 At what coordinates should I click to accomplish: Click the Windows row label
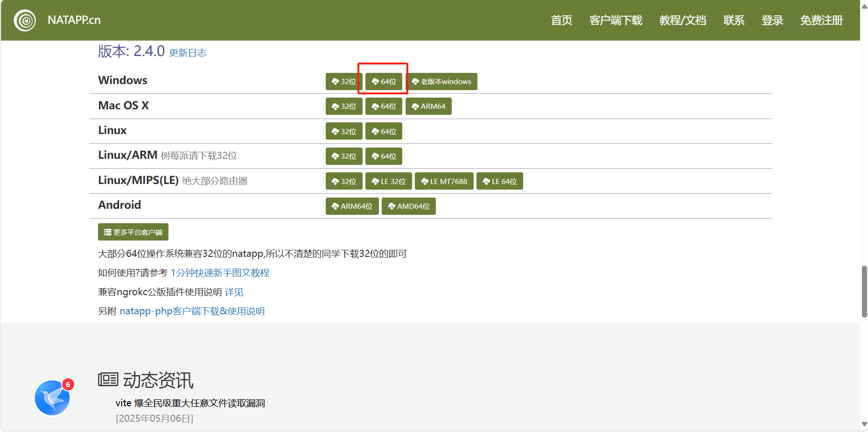click(123, 80)
